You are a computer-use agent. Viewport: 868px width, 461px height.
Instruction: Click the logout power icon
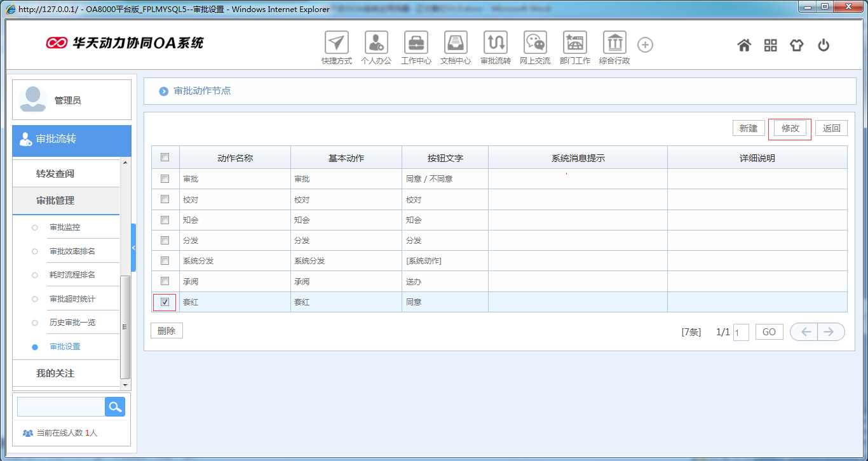tap(824, 45)
